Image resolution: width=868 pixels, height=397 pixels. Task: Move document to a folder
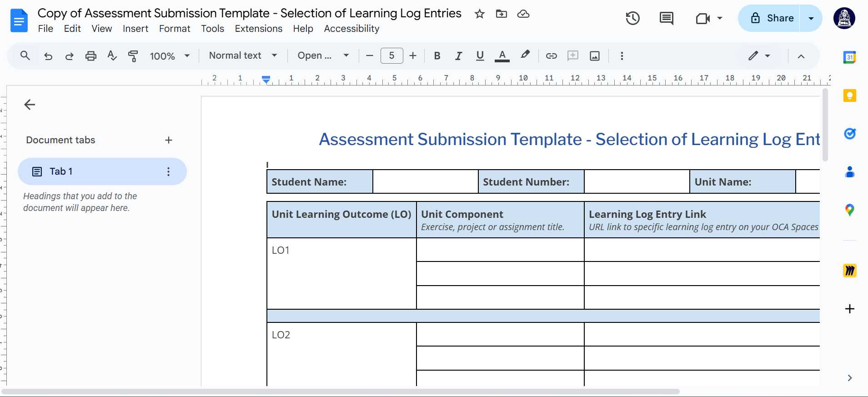(x=502, y=14)
